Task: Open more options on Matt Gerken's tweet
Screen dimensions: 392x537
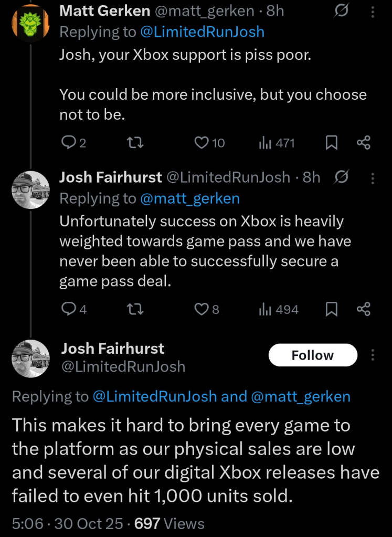Action: pyautogui.click(x=373, y=12)
